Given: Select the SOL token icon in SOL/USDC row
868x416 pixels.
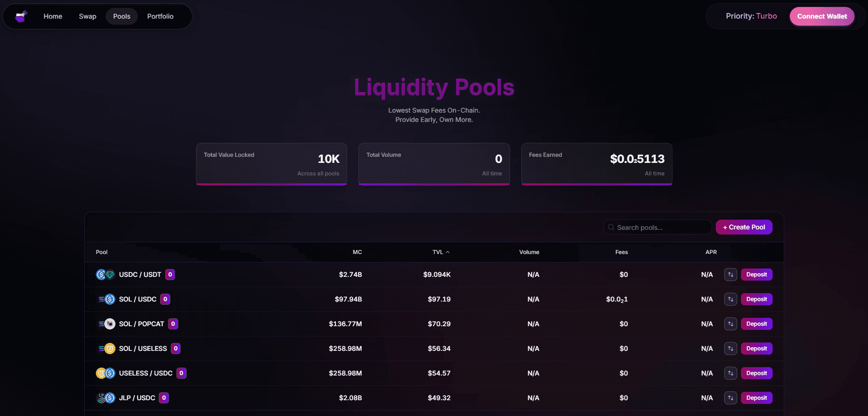Looking at the screenshot, I should 100,299.
